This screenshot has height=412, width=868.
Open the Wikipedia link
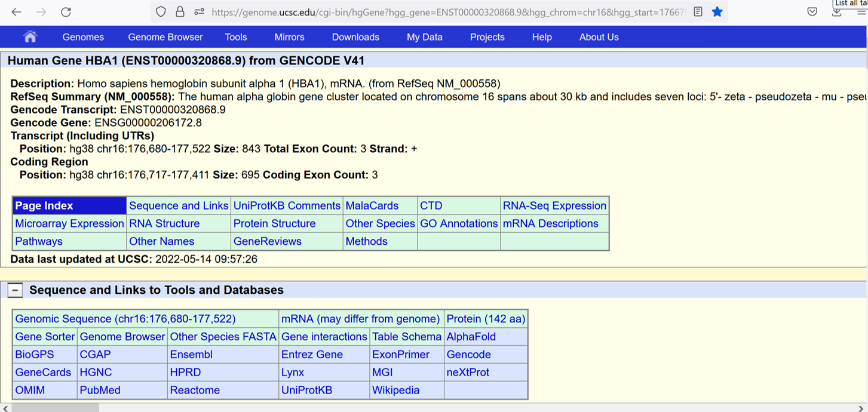[x=396, y=391]
